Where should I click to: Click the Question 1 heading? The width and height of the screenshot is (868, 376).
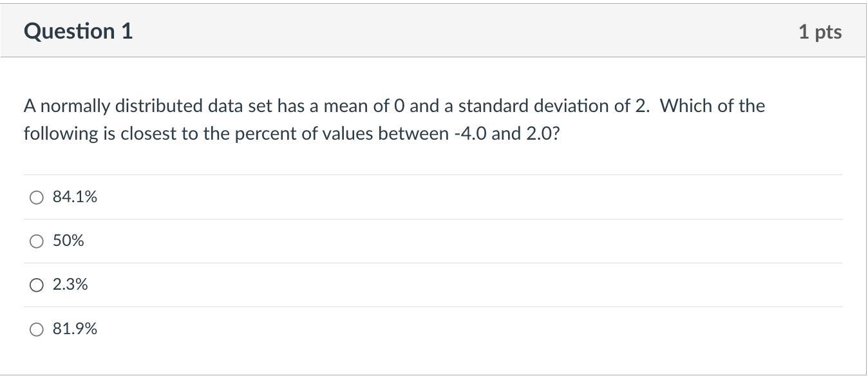click(x=79, y=31)
